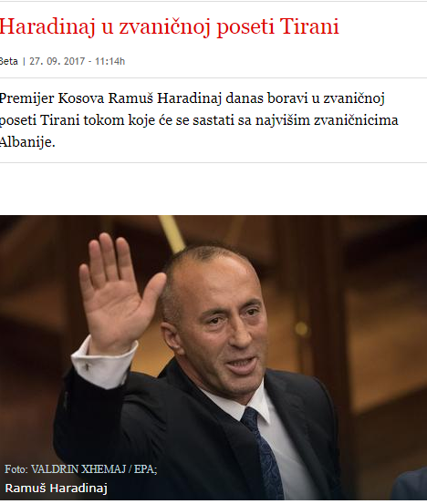
Task: Click the white shirt cuff in the photo
Action: pyautogui.click(x=105, y=362)
